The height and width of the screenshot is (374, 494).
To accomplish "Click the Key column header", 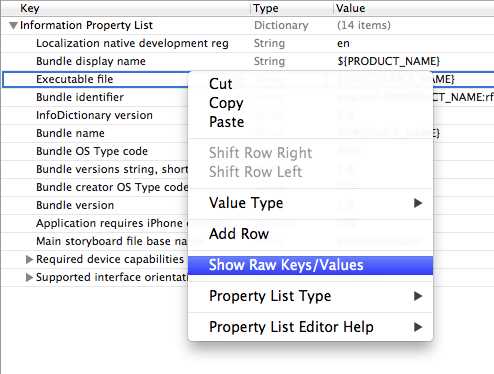I will click(x=126, y=8).
